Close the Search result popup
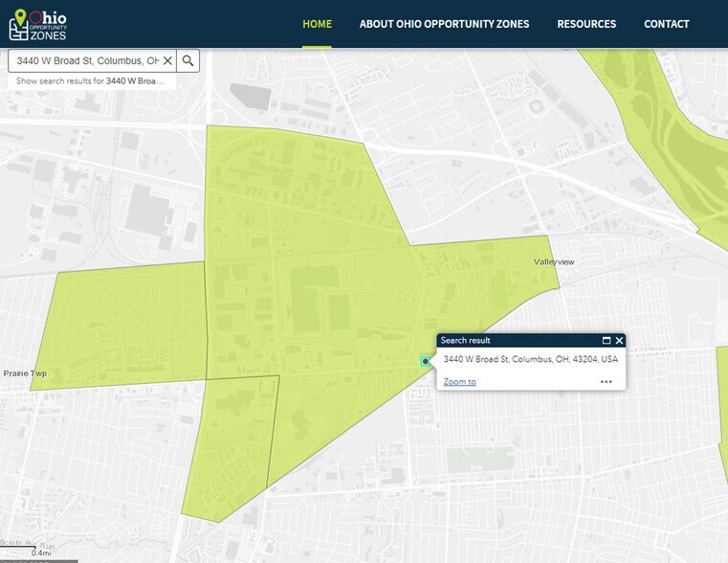Viewport: 728px width, 563px height. (x=619, y=341)
